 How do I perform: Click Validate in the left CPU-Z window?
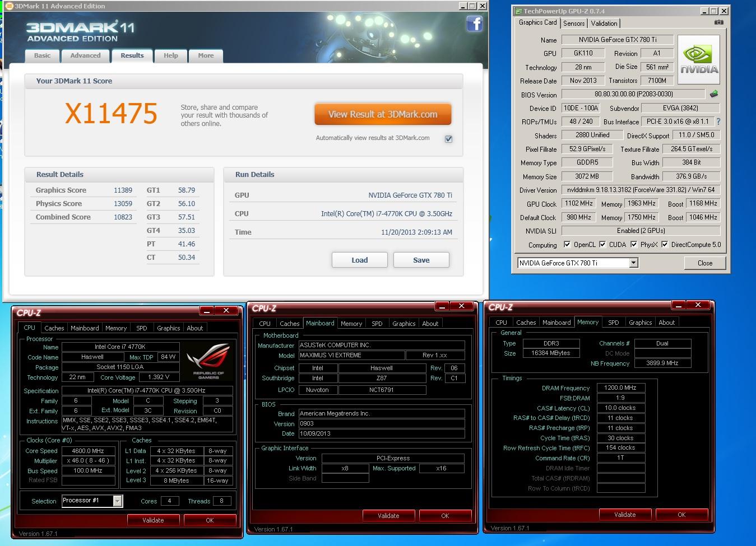tap(153, 520)
